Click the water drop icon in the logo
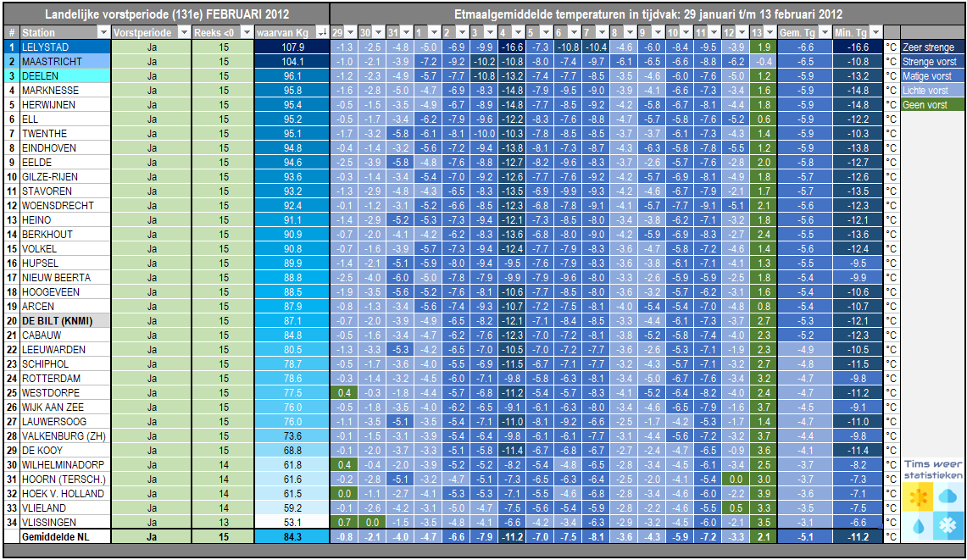This screenshot has width=967, height=560. (918, 526)
